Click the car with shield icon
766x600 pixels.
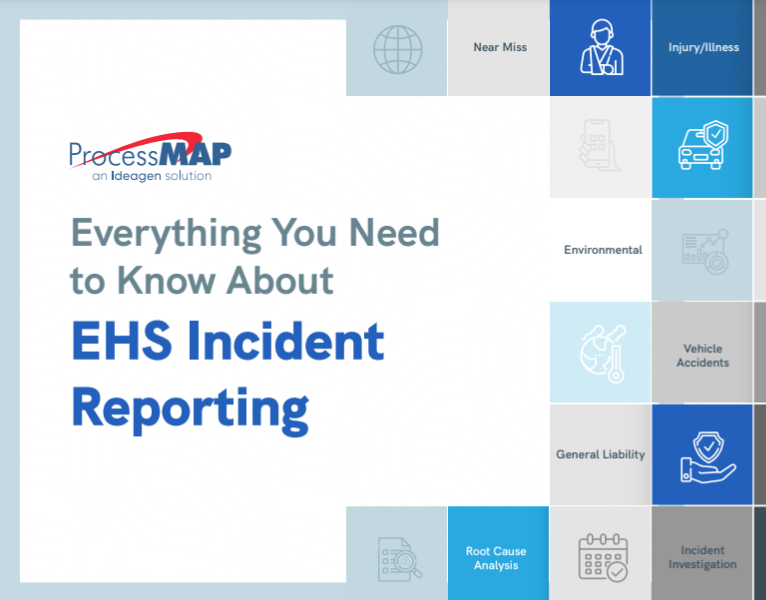(x=702, y=147)
